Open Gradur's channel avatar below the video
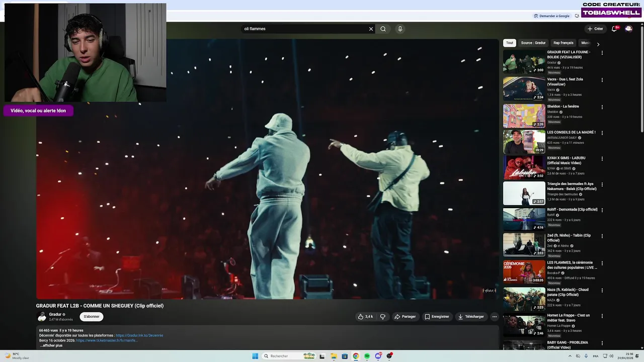This screenshot has height=362, width=644. click(42, 317)
